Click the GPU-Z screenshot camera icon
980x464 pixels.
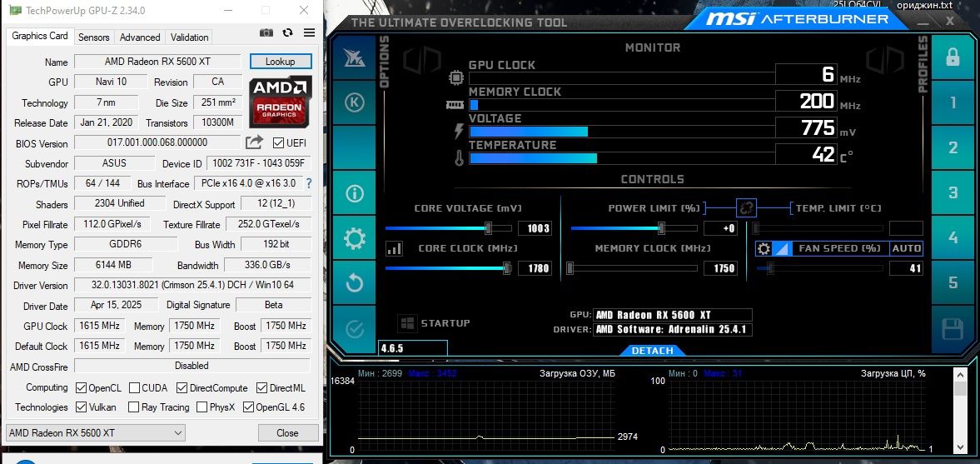[x=266, y=32]
